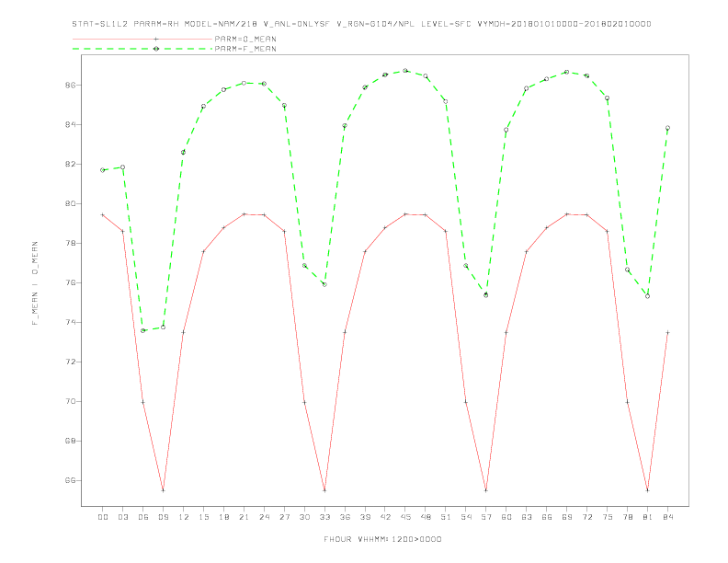Select the red O_MEAN minimum point at hour 81

click(648, 490)
